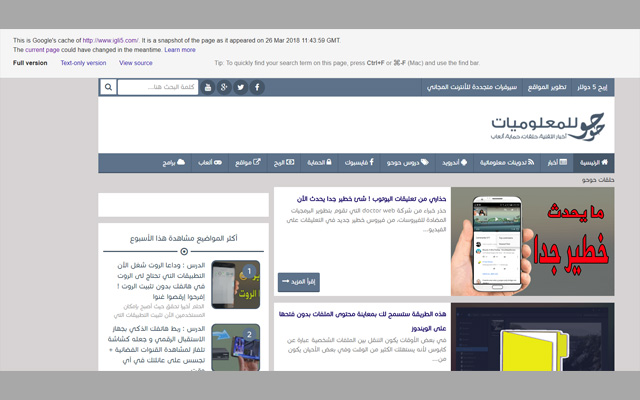Open the برامج navigation item
This screenshot has width=640, height=400.
tap(167, 162)
